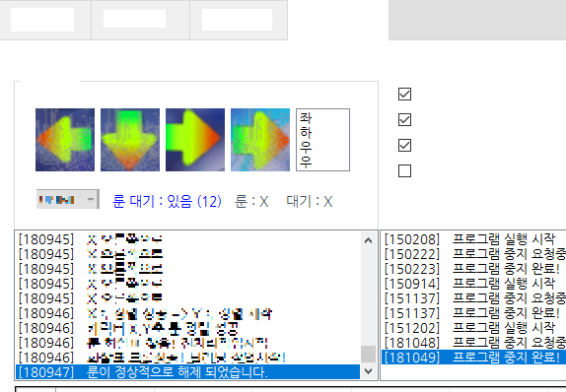The height and width of the screenshot is (392, 566).
Task: Click the '대기 : X' status label
Action: click(x=310, y=201)
